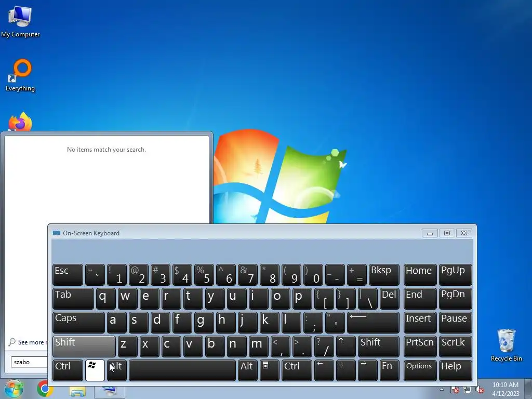Viewport: 532px width, 399px height.
Task: Click the muted volume tray icon
Action: coord(480,390)
